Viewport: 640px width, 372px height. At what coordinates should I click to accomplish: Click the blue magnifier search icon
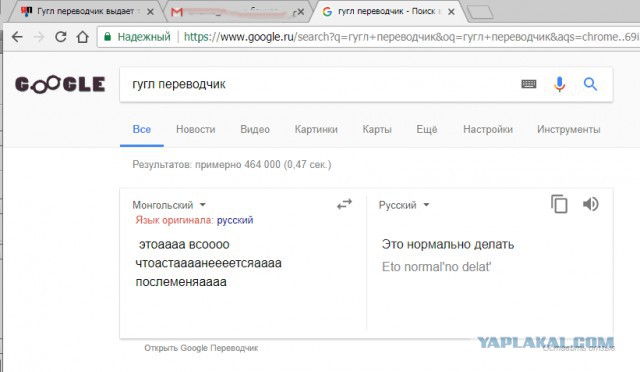590,84
